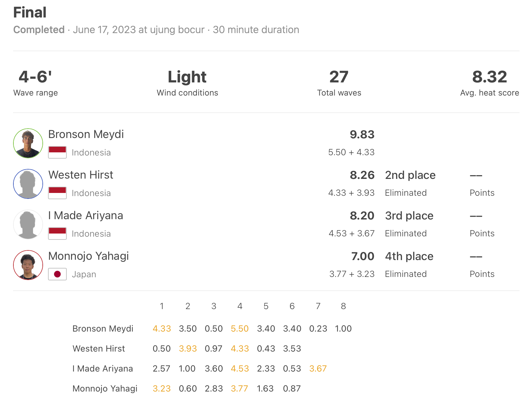Click Westen Hirst's highlighted 3.93 wave score
Screen dimensions: 532x404
(x=188, y=349)
